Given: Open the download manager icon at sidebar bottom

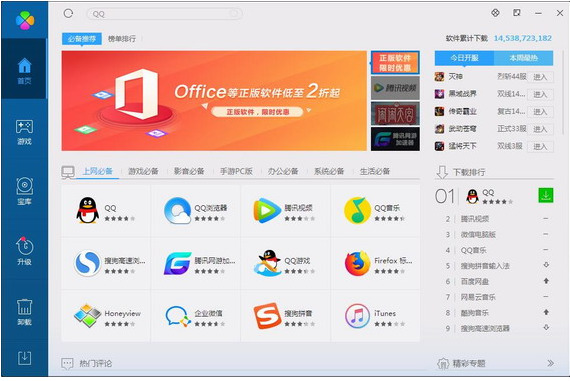Looking at the screenshot, I should click(24, 358).
